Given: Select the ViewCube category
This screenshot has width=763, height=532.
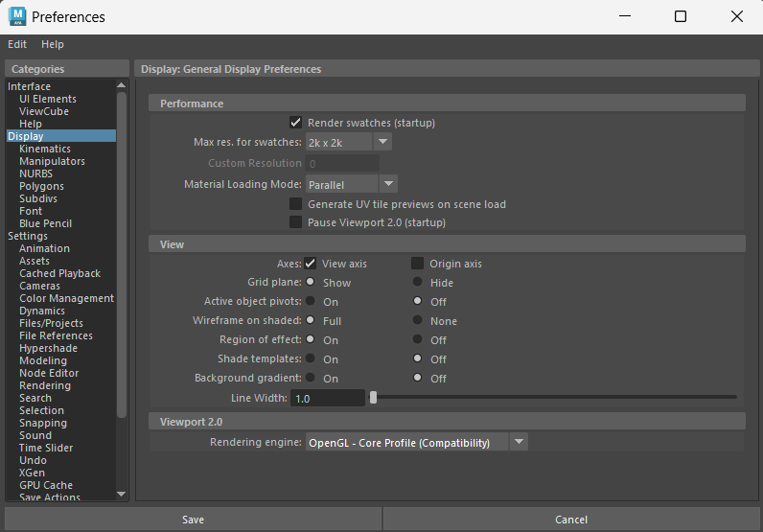Looking at the screenshot, I should click(x=44, y=111).
